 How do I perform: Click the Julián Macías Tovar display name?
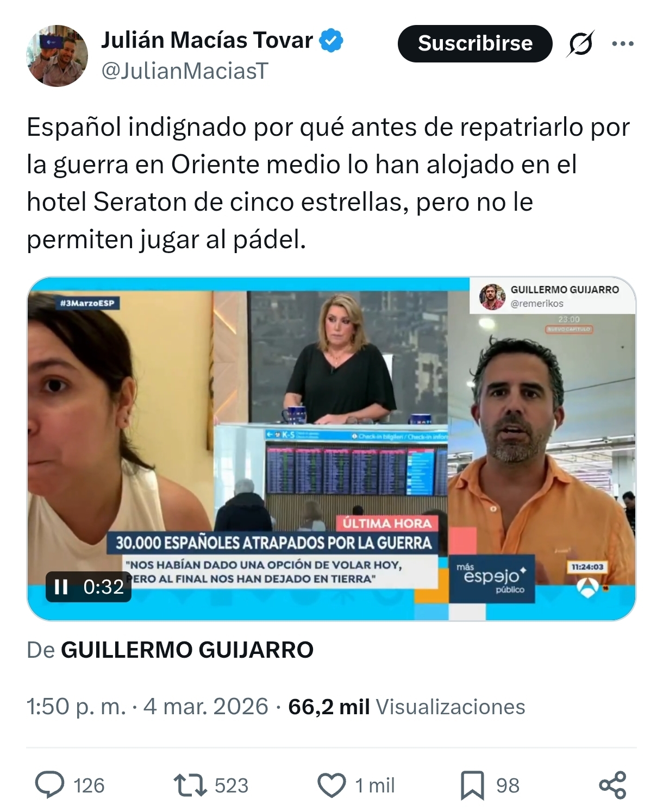[207, 40]
